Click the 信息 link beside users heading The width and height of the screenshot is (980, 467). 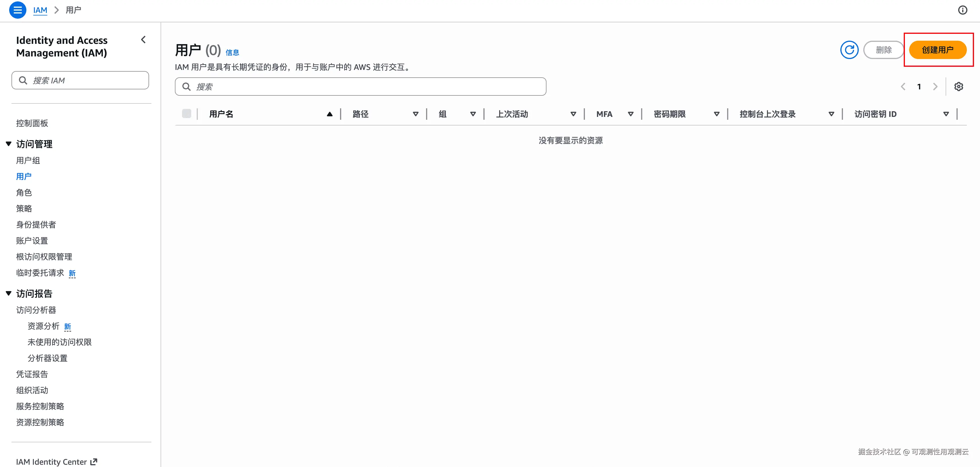[x=232, y=52]
